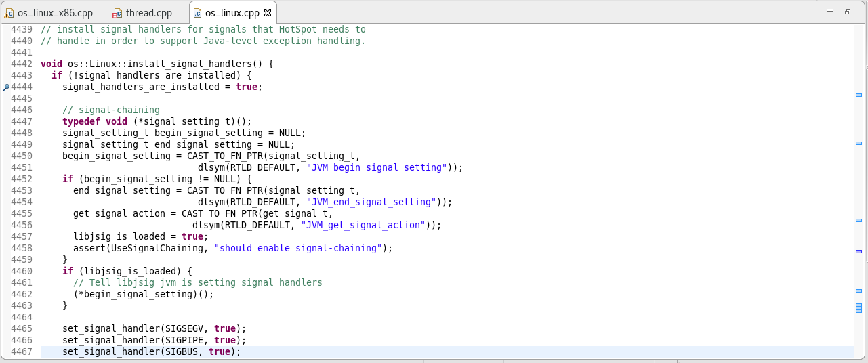This screenshot has width=868, height=363.
Task: Click the file icon on os_linux.cpp tab
Action: coord(197,13)
